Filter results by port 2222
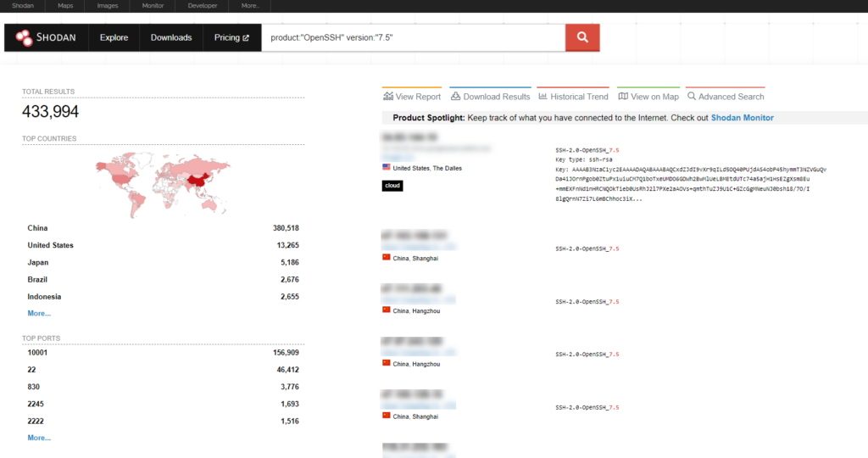This screenshot has height=458, width=868. (x=36, y=421)
